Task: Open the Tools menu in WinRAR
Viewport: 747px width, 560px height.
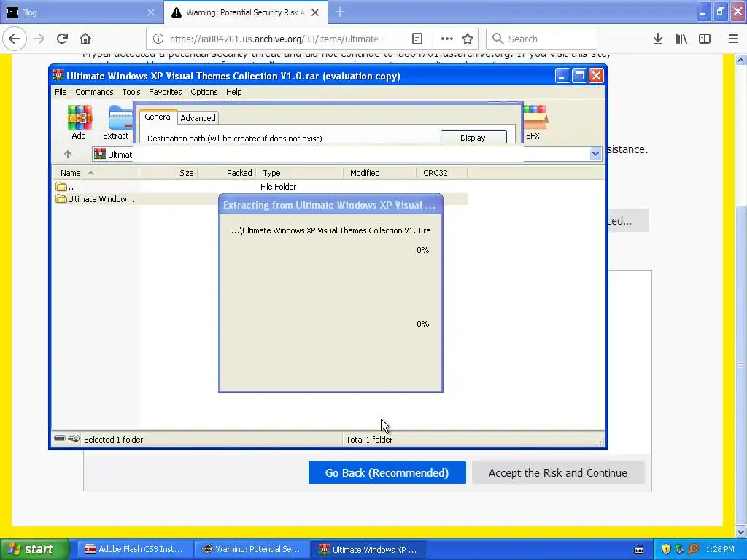Action: coord(131,92)
